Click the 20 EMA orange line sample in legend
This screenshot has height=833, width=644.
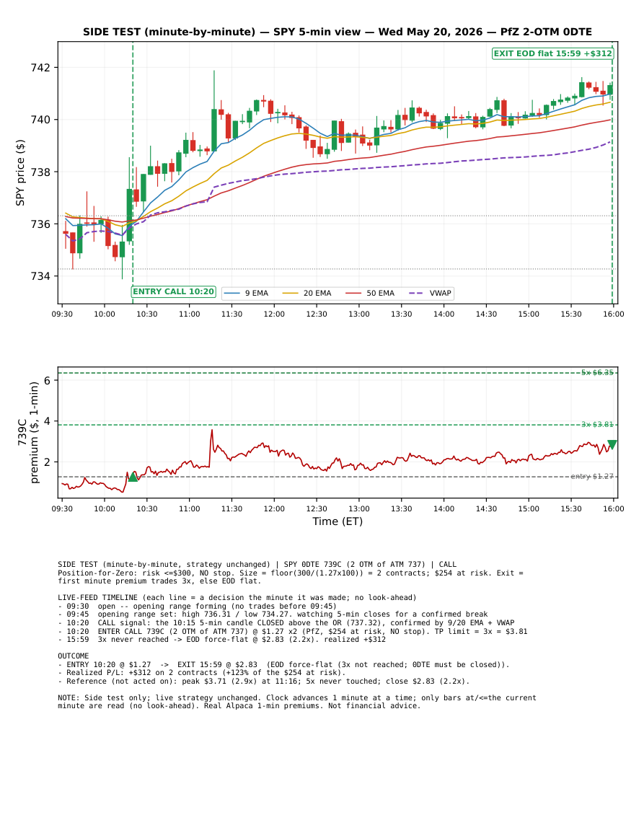[x=291, y=294]
